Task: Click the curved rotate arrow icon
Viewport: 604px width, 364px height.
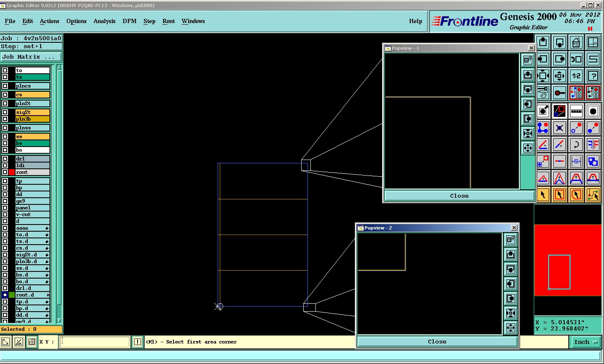Action: click(x=576, y=145)
